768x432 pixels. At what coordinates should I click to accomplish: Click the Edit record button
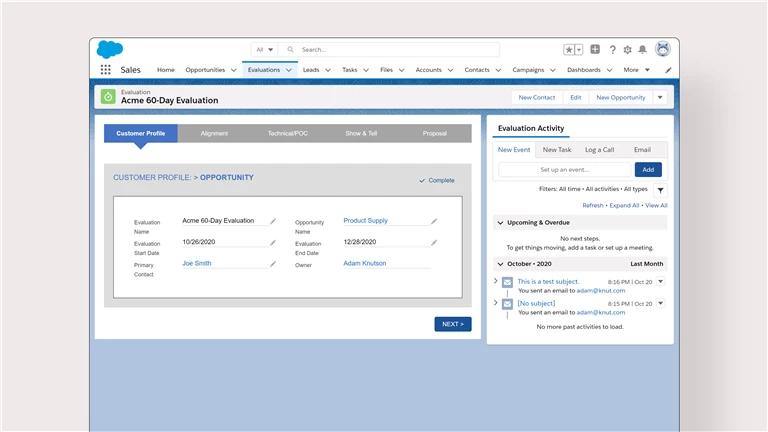click(576, 97)
